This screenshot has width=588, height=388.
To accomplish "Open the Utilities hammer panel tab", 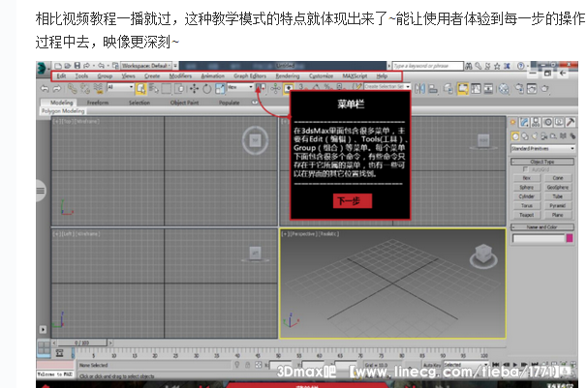I will (571, 122).
